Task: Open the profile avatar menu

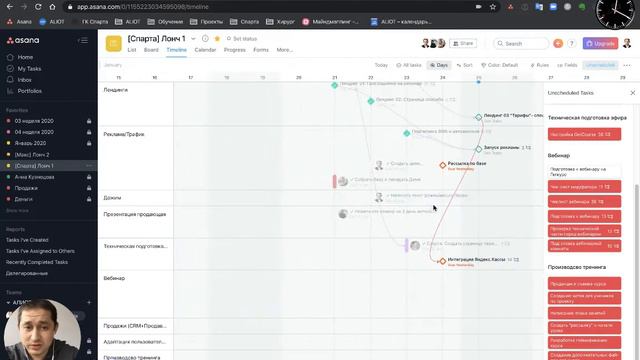Action: tap(627, 43)
